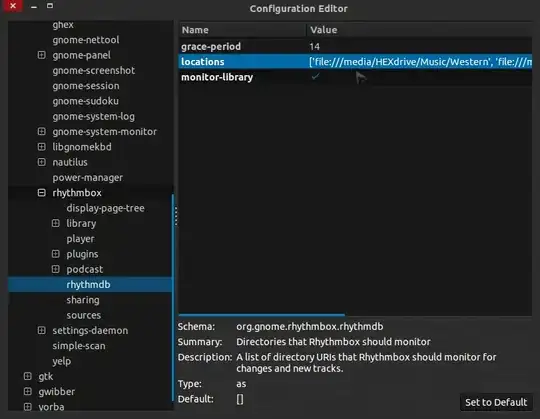
Task: Click the Value column header
Action: click(x=419, y=30)
